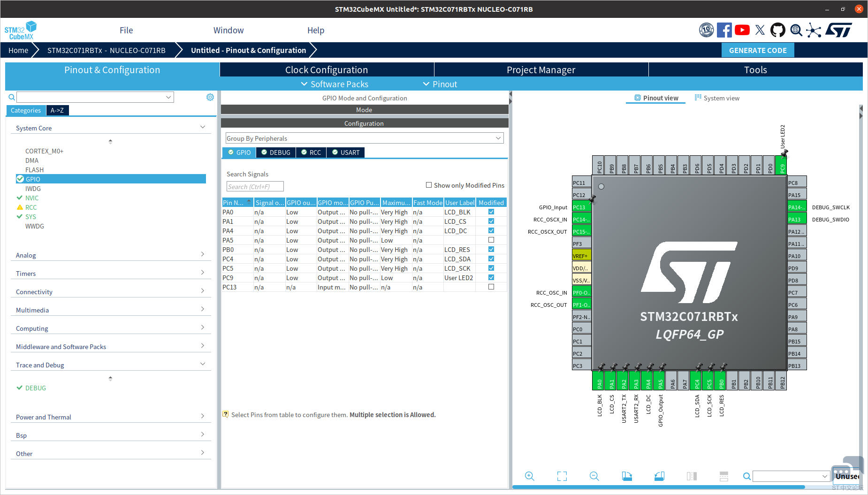
Task: Click the horizontal split view icon
Action: (x=724, y=476)
